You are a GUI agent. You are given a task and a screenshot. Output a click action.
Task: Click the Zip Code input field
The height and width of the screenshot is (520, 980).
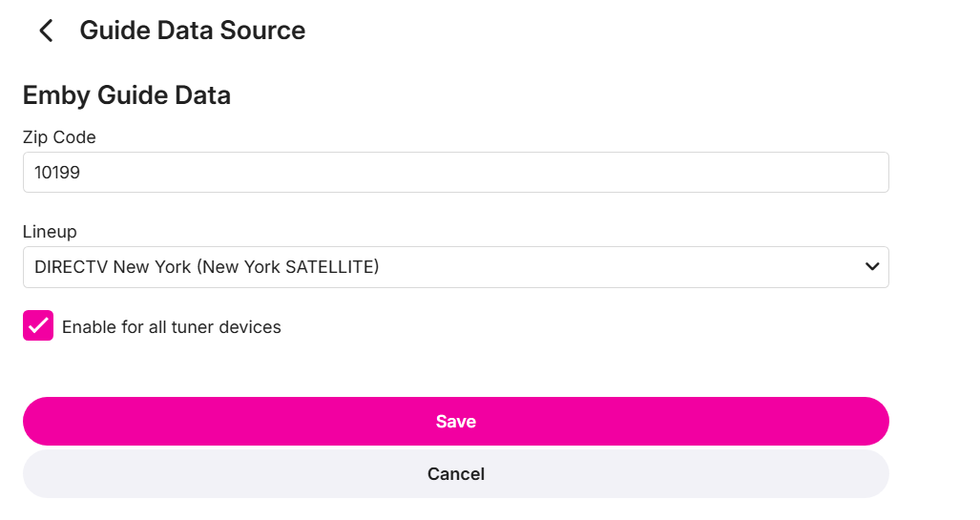[x=455, y=173]
